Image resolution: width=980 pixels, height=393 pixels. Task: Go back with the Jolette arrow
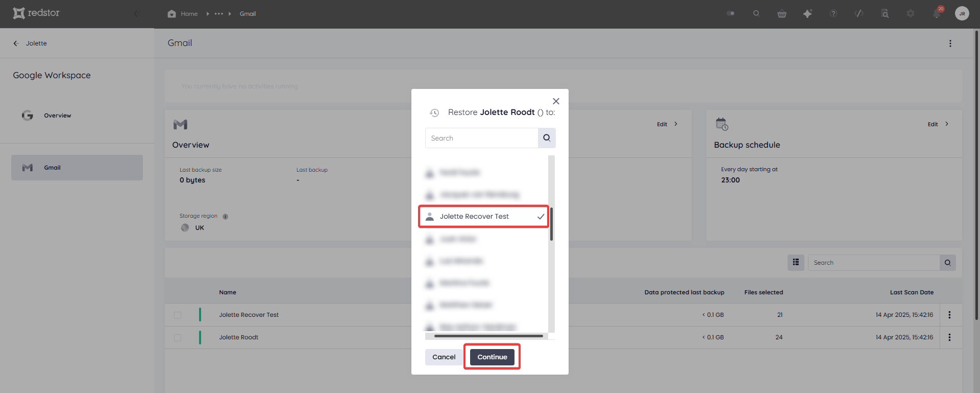pos(16,43)
